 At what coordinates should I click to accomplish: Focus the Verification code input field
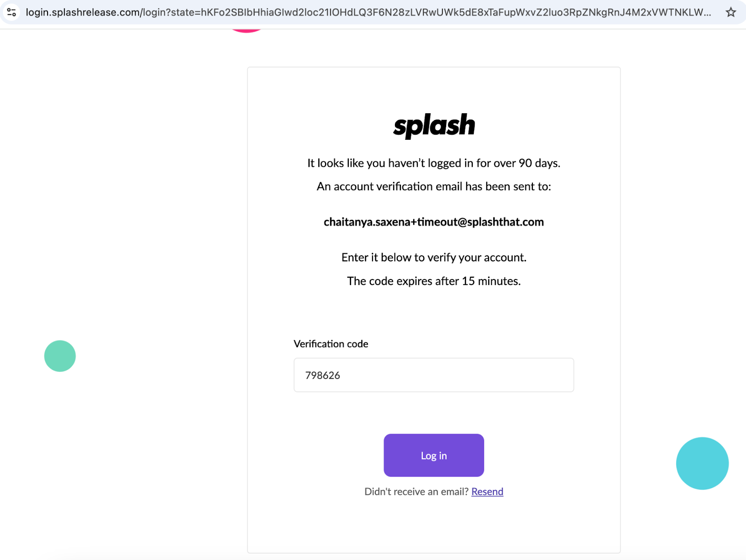[434, 375]
